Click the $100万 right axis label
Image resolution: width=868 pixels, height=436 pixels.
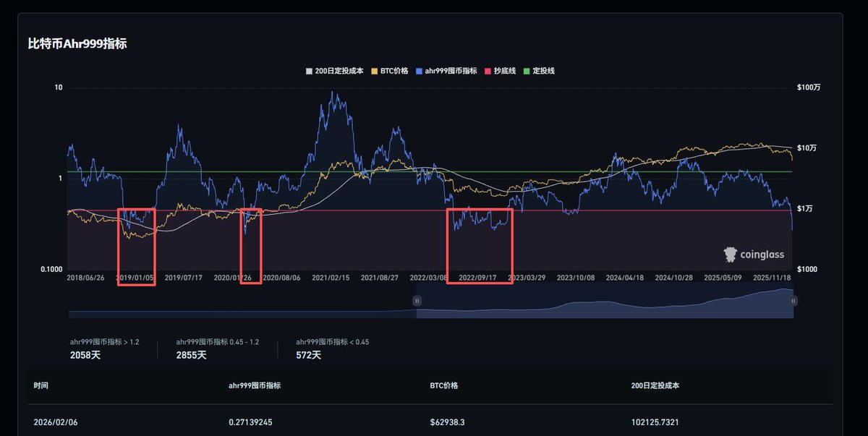click(809, 87)
